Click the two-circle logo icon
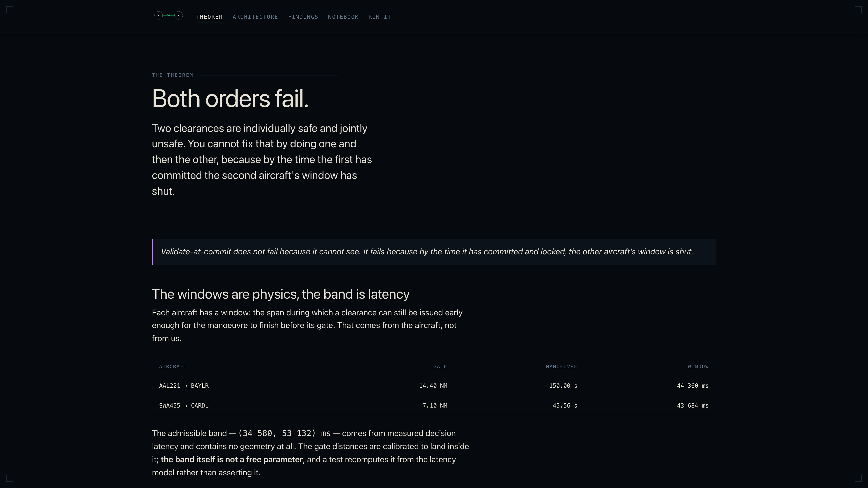The image size is (868, 488). pyautogui.click(x=168, y=16)
